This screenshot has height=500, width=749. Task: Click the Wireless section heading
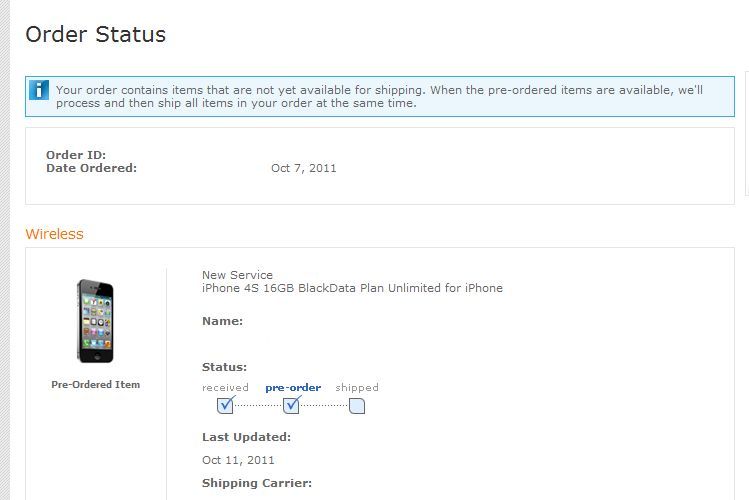pos(54,234)
